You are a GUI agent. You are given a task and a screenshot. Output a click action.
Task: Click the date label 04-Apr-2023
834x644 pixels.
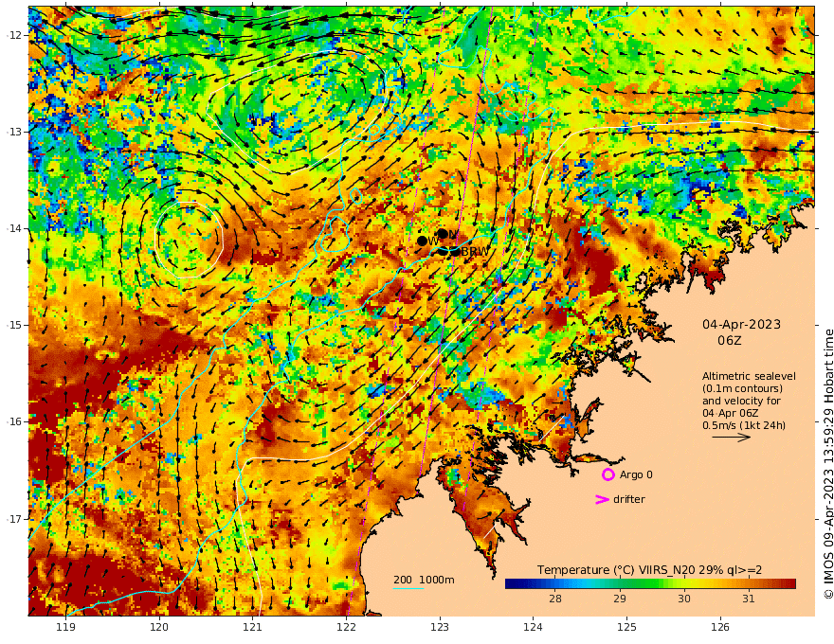(x=741, y=325)
